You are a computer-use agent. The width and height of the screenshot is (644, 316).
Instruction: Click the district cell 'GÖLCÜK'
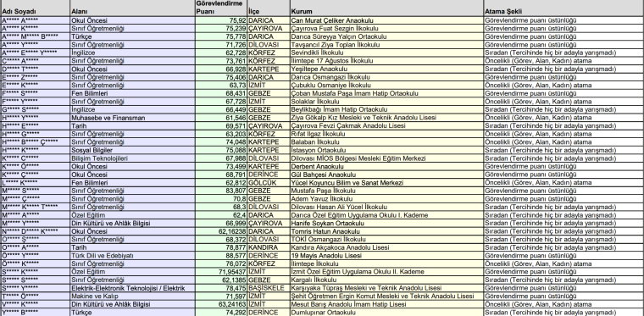pyautogui.click(x=269, y=183)
